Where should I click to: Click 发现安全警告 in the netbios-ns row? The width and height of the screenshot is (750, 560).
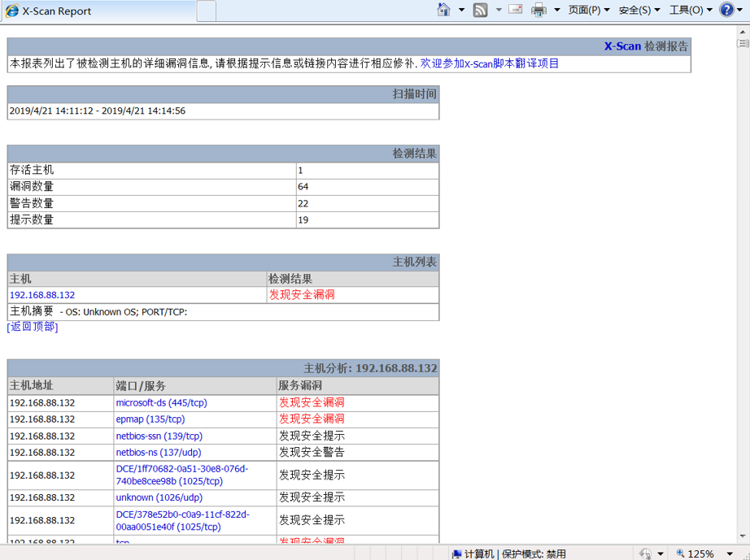click(312, 452)
